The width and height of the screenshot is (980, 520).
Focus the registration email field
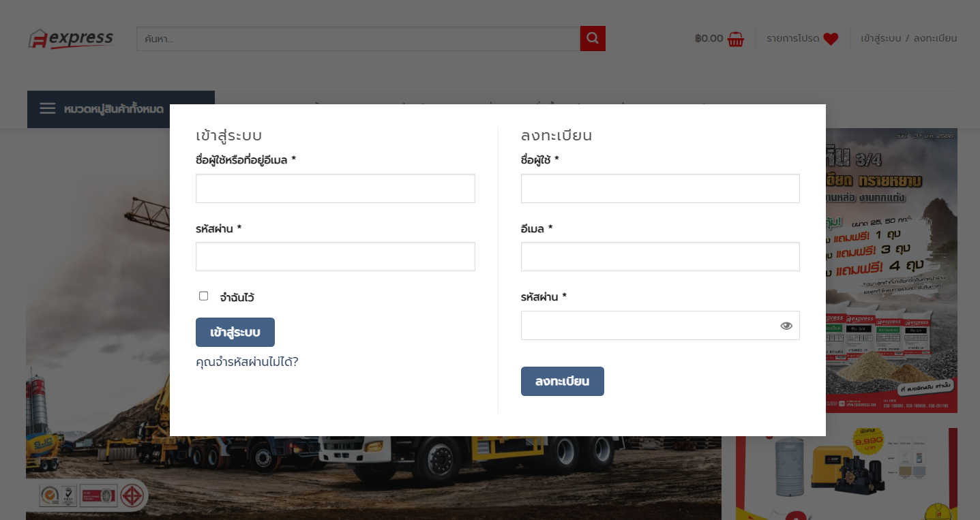coord(660,256)
